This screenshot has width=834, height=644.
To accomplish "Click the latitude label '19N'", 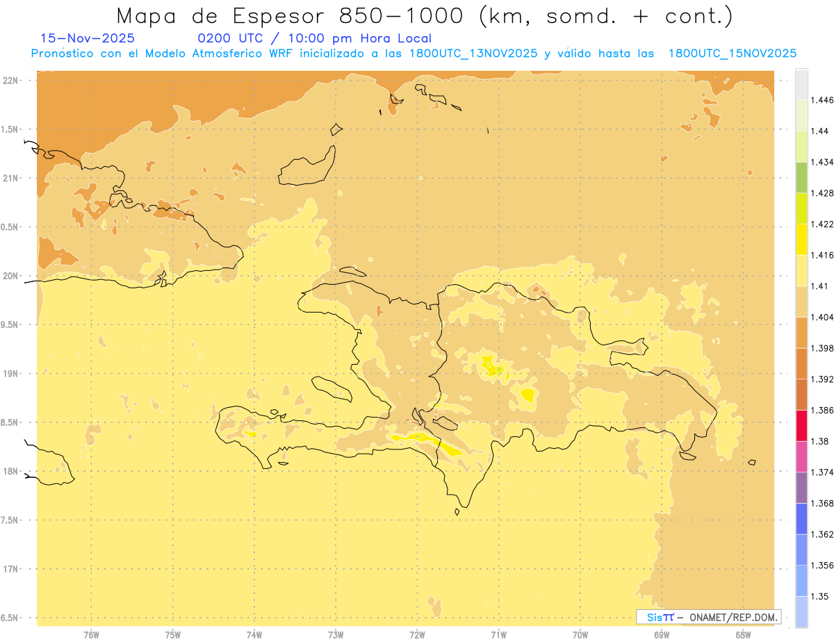I will pos(10,374).
